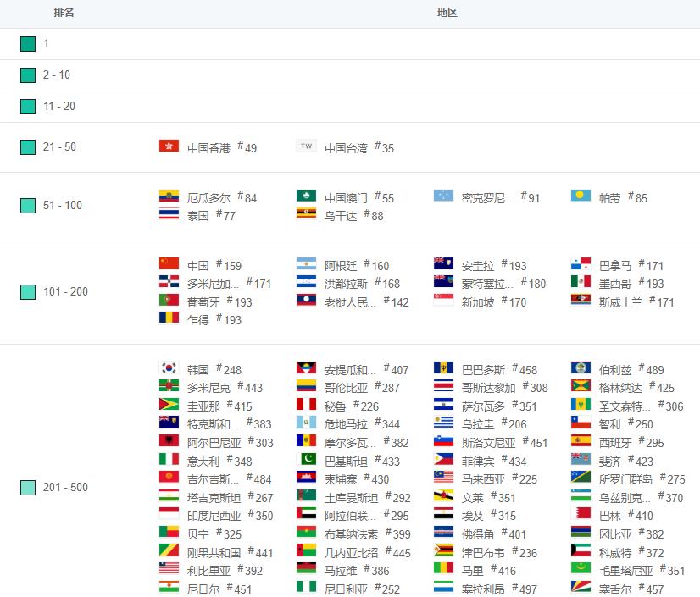
Task: Click the Hong Kong flag icon
Action: 169,146
